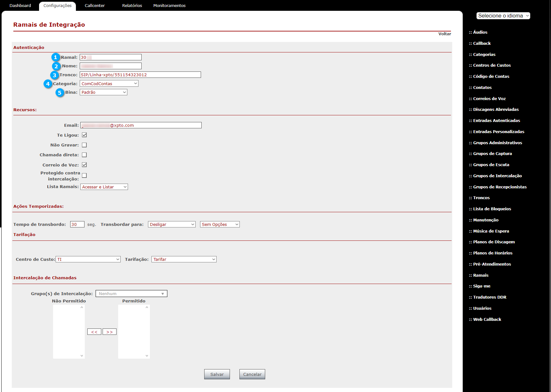
Task: Check the Te Ligou checkbox
Action: (x=84, y=135)
